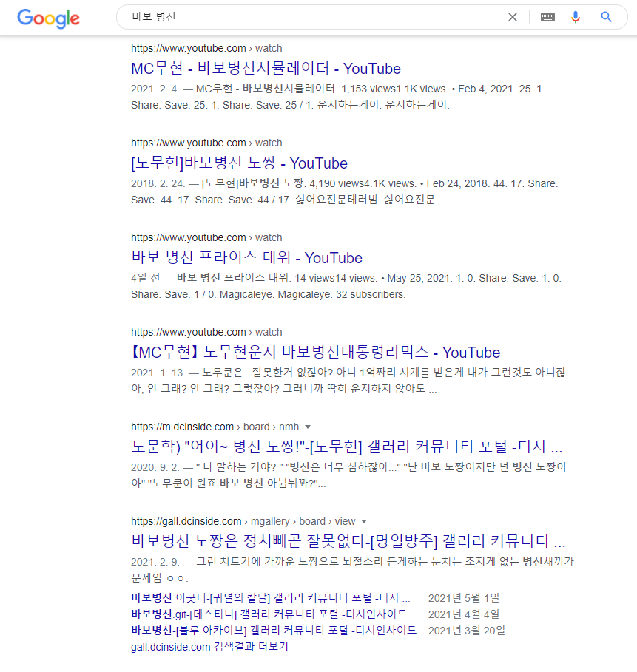The width and height of the screenshot is (637, 672).
Task: Click the https://m.dcinside.com URL text
Action: 182,427
